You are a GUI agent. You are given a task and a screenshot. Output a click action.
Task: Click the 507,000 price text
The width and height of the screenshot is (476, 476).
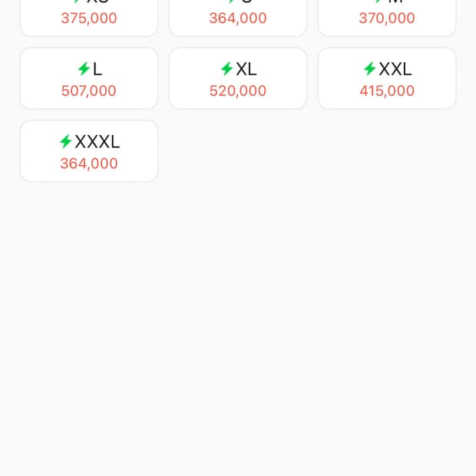click(x=89, y=91)
